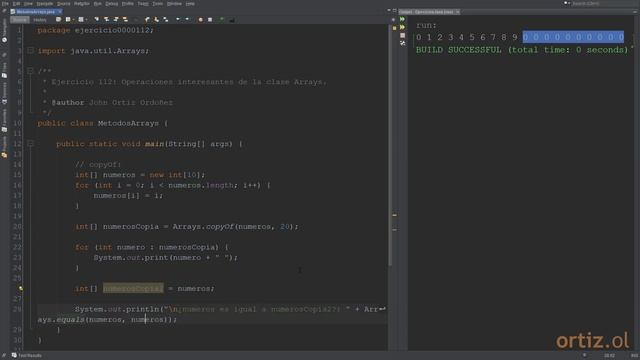The image size is (640, 360).
Task: Click Previous Bookmark icon in editor toolbar
Action: tap(147, 20)
